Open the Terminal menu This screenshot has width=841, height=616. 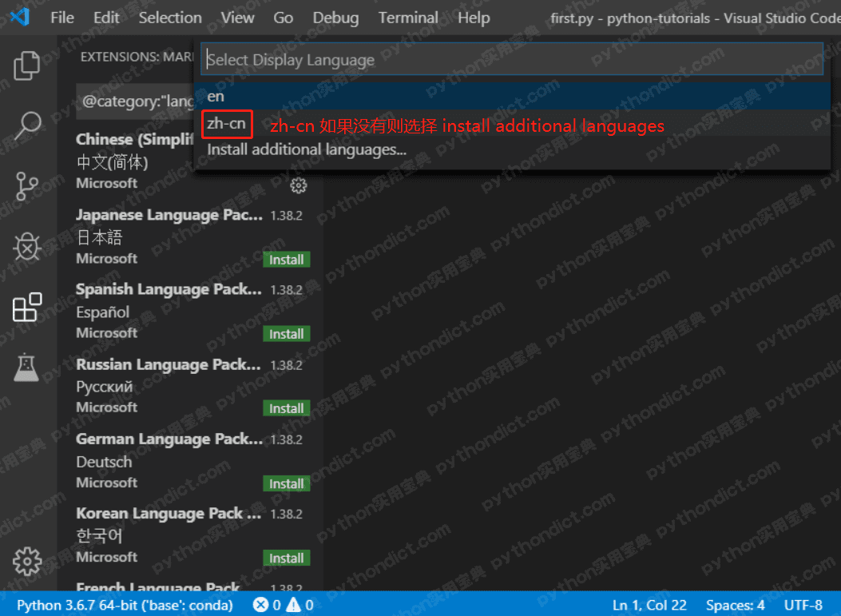pyautogui.click(x=408, y=18)
